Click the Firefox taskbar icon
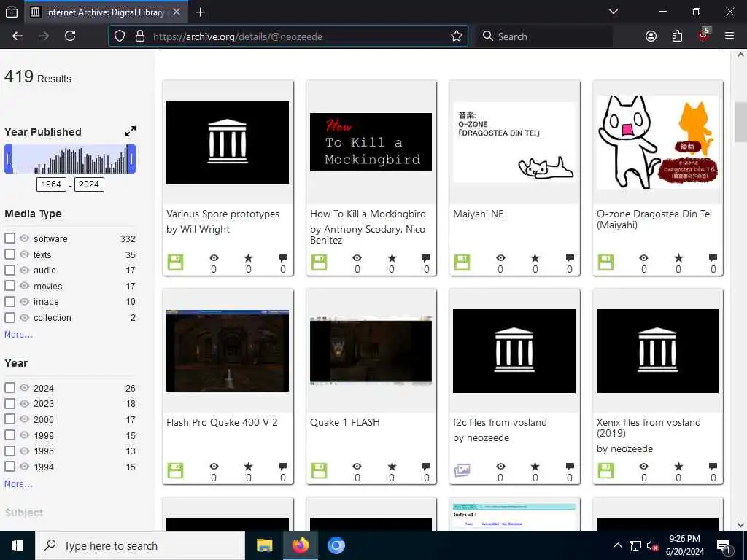This screenshot has height=560, width=747. click(301, 545)
